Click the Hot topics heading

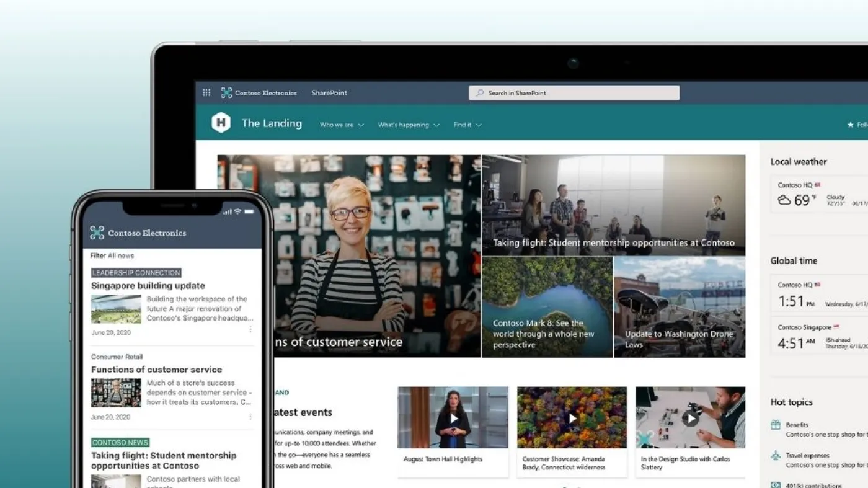(x=791, y=402)
